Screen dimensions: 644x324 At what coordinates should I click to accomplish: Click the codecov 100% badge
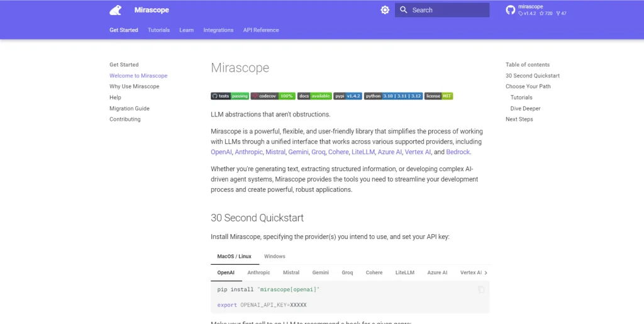click(273, 96)
